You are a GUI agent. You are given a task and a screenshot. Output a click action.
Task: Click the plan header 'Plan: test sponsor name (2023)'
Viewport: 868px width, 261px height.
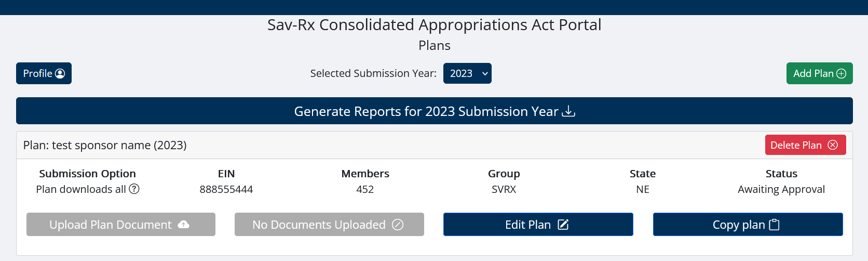tap(105, 145)
